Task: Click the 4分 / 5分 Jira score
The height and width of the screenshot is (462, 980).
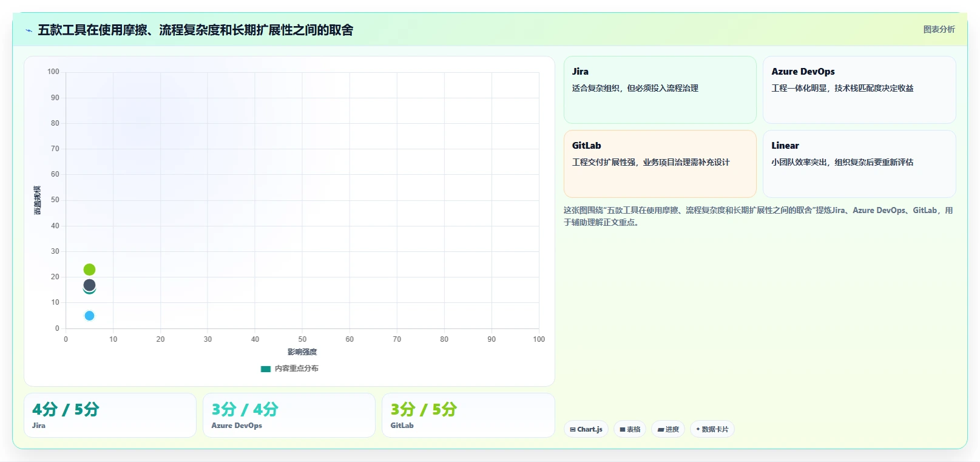Action: 66,409
